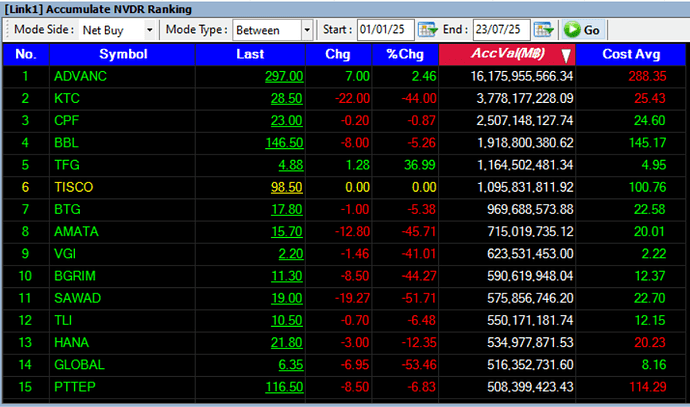
Task: Select the SAWAD symbol
Action: (x=77, y=298)
